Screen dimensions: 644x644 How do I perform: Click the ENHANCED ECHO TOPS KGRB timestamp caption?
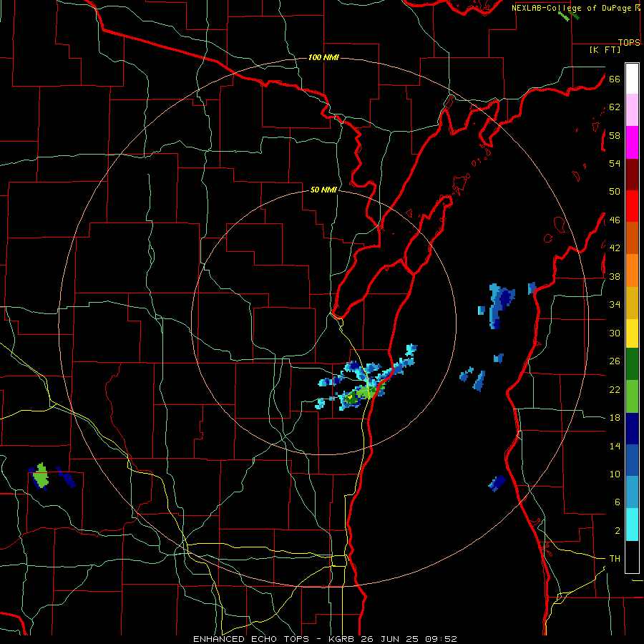[x=325, y=639]
